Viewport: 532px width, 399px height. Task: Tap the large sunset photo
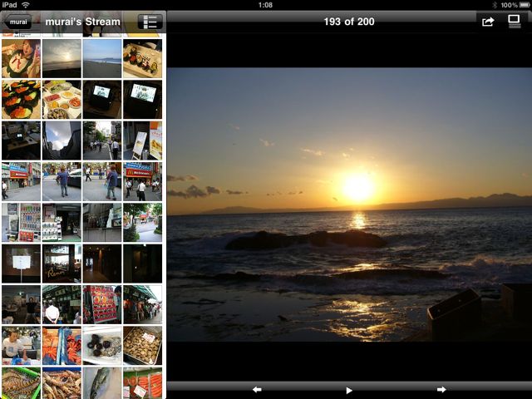click(349, 204)
